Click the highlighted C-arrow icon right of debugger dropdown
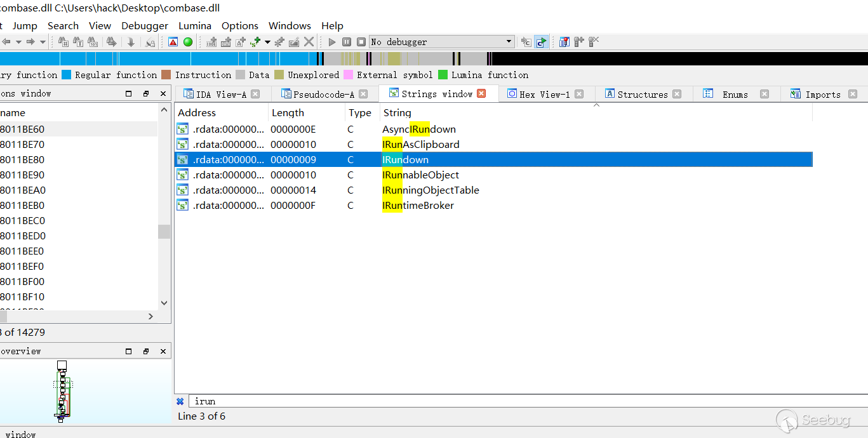The width and height of the screenshot is (868, 438). (x=541, y=42)
